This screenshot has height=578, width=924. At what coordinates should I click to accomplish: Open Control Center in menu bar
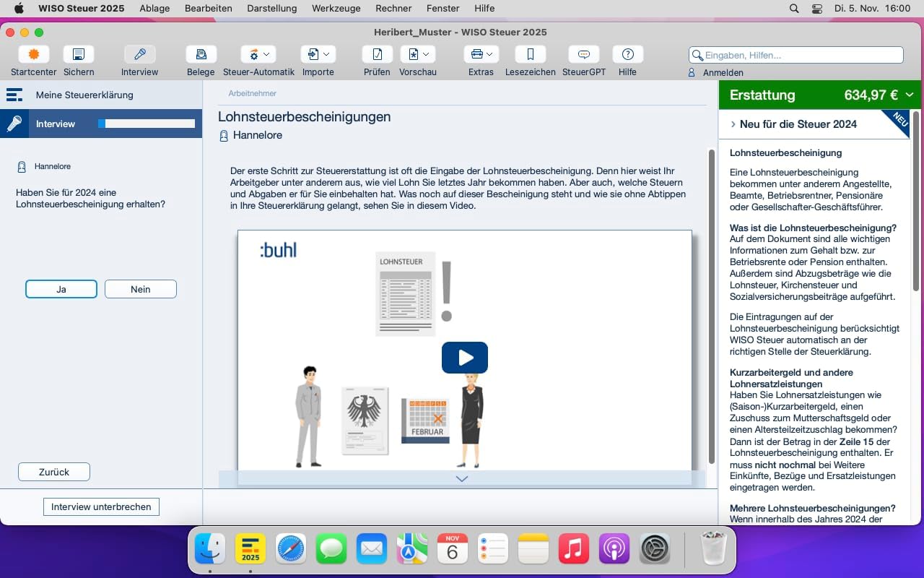pos(817,9)
